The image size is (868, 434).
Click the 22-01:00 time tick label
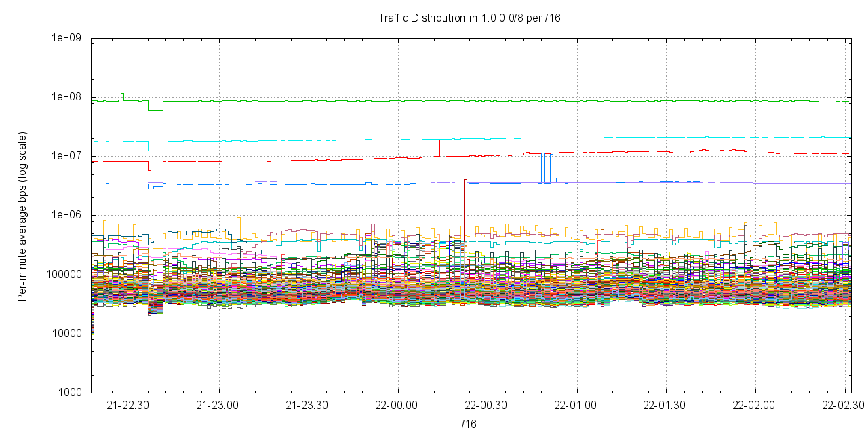pos(576,405)
